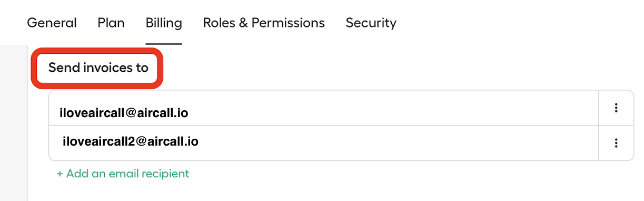Select the iloveaircall@aircall.io email address

pos(124,112)
